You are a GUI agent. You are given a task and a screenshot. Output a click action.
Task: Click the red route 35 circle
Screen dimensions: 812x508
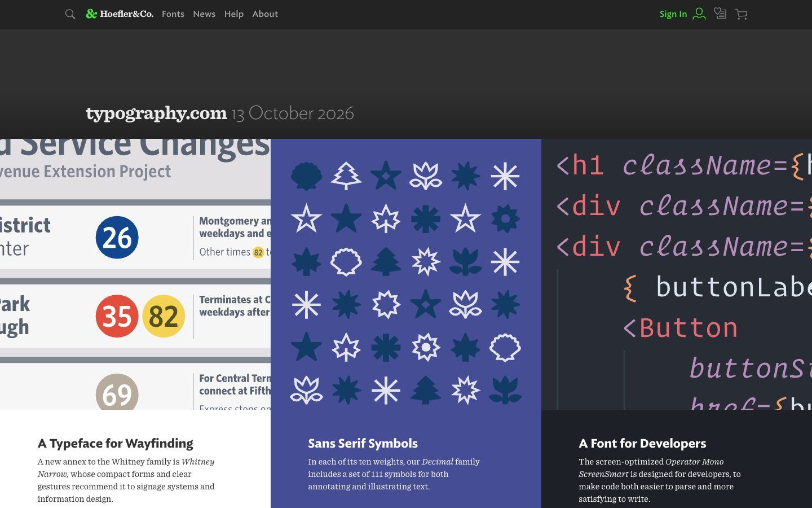(117, 316)
